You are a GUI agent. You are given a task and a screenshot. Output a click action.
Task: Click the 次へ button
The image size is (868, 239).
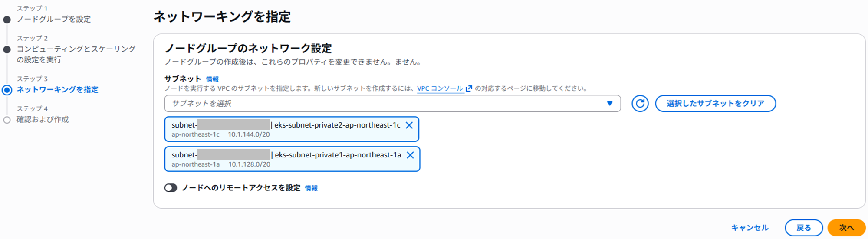[846, 228]
